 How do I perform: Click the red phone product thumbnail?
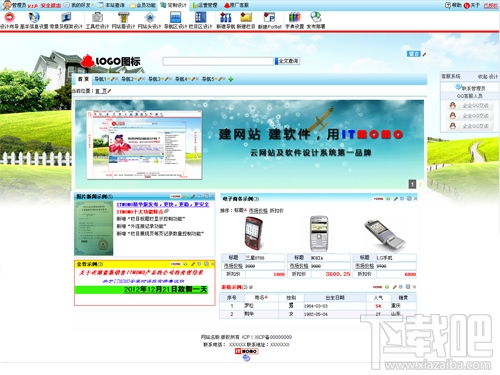click(254, 232)
